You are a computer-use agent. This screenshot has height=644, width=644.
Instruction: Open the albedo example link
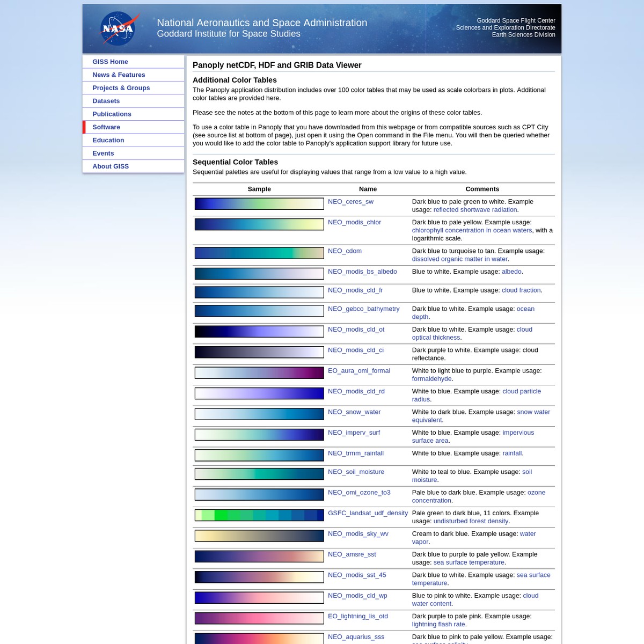(x=511, y=272)
